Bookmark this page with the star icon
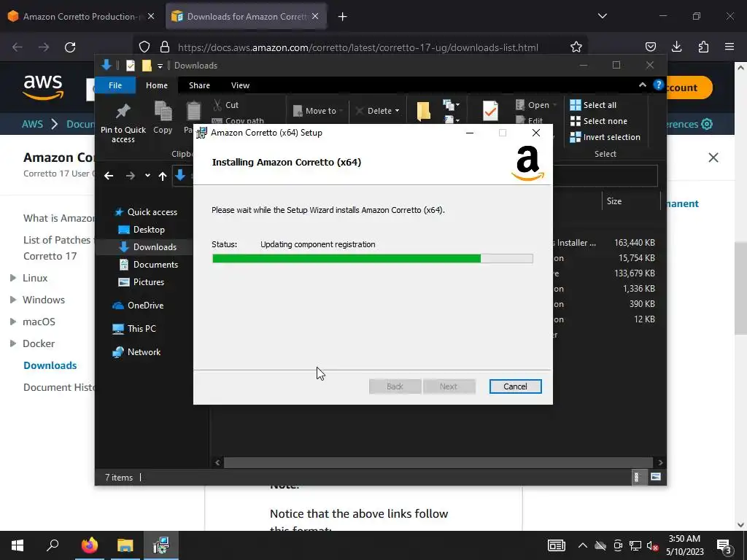Viewport: 747px width, 560px height. tap(576, 47)
